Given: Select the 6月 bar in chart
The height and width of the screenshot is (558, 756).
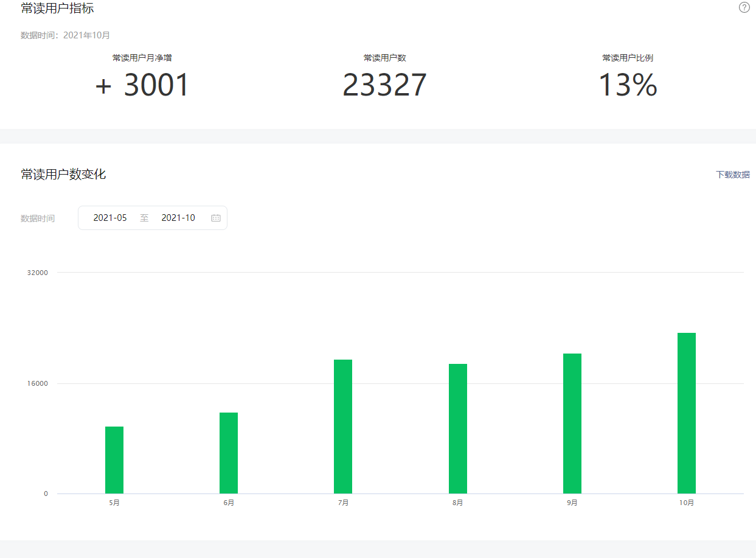Looking at the screenshot, I should pos(229,453).
